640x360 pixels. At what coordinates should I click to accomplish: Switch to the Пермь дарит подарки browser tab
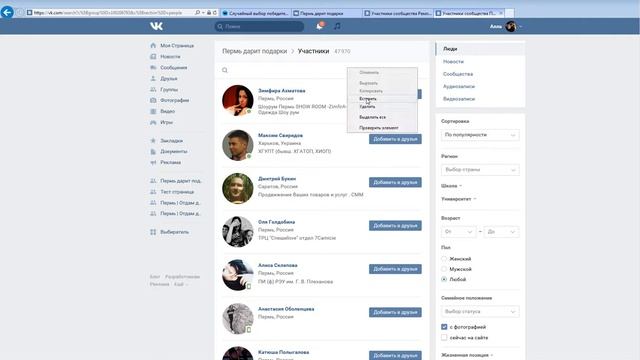(x=327, y=13)
